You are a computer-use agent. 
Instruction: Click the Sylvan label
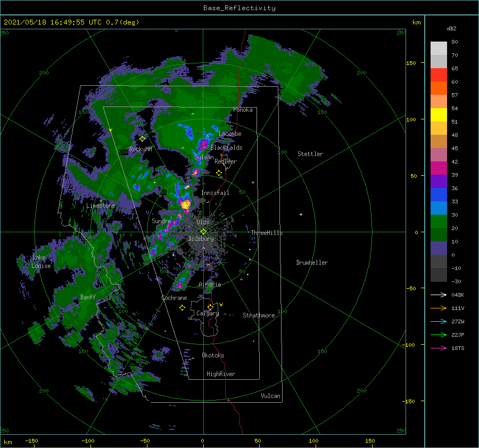pyautogui.click(x=204, y=157)
